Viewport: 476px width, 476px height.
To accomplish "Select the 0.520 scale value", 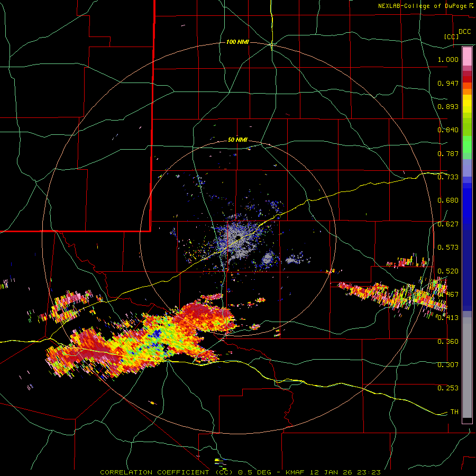I will click(448, 271).
